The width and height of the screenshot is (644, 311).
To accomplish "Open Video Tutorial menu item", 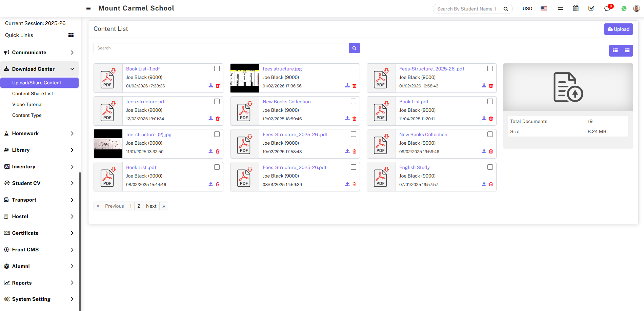I will coord(27,104).
